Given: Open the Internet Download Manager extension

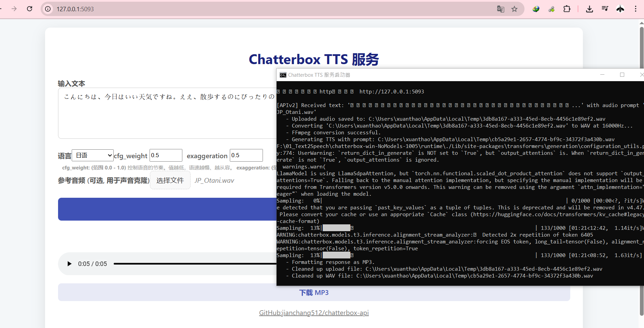Looking at the screenshot, I should click(536, 9).
